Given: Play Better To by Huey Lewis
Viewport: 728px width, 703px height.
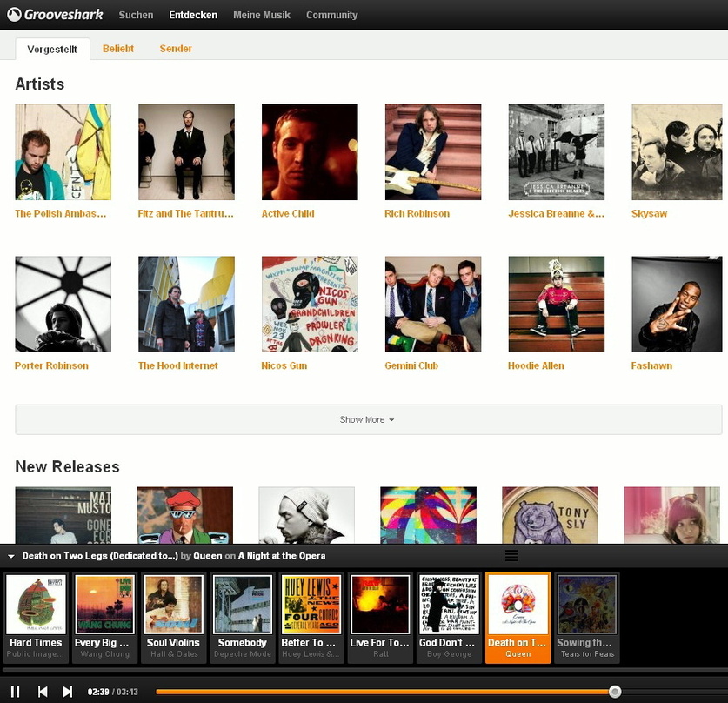Looking at the screenshot, I should click(311, 618).
